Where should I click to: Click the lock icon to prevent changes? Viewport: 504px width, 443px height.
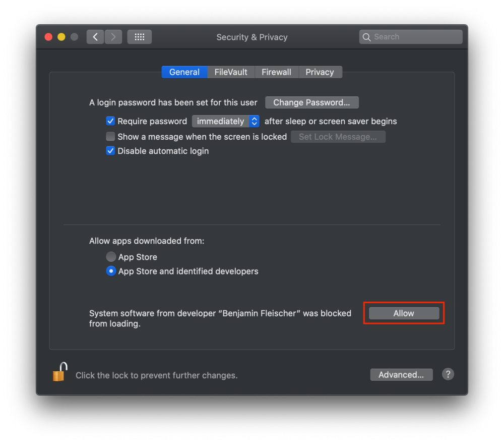[x=59, y=373]
